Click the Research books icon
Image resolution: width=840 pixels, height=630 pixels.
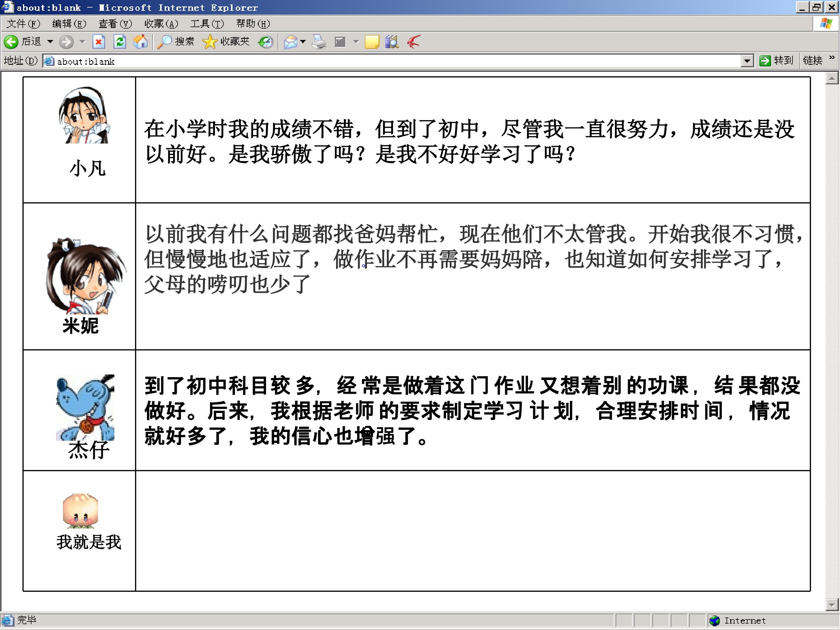(392, 42)
